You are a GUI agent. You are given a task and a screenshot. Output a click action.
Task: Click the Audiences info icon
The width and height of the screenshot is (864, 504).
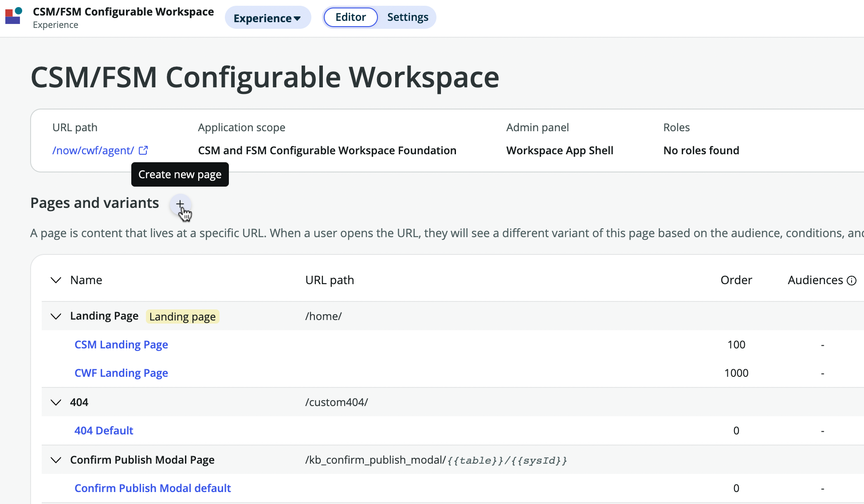852,281
